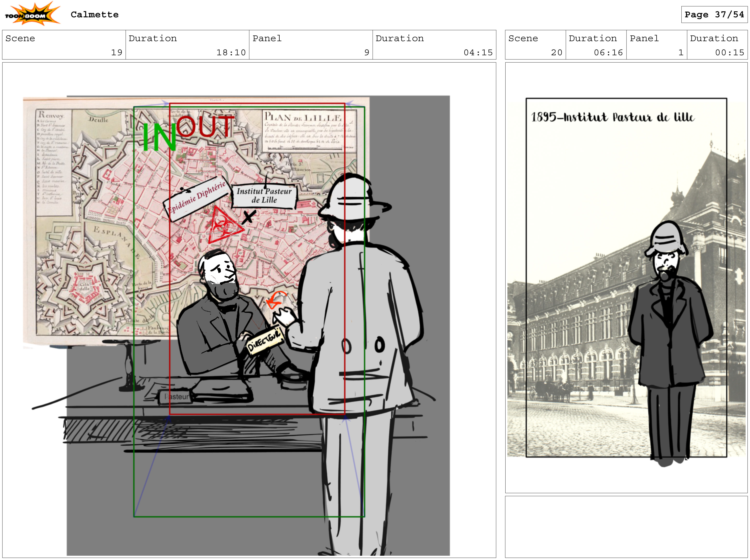
Task: Click the Plan de Lille map title
Action: 303,117
